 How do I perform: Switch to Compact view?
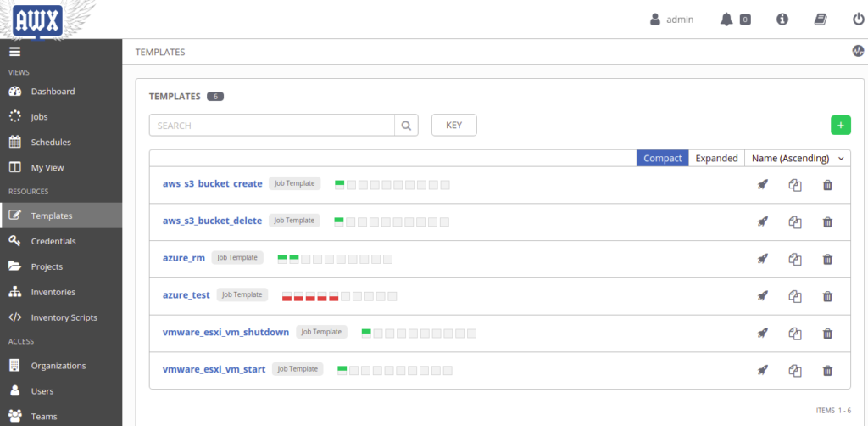[663, 158]
